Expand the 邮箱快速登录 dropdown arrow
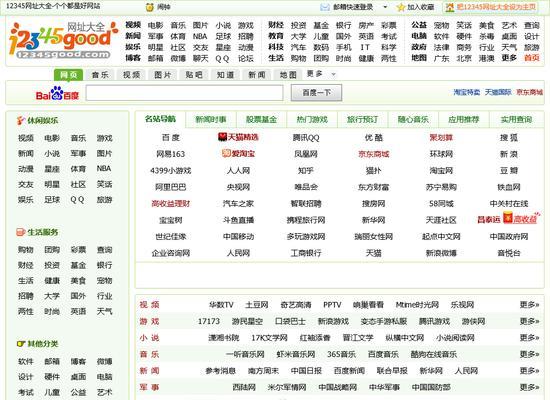The height and width of the screenshot is (400, 550). [x=385, y=7]
